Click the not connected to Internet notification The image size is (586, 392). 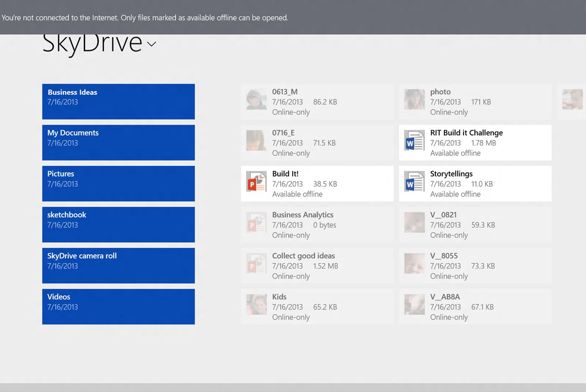point(293,17)
